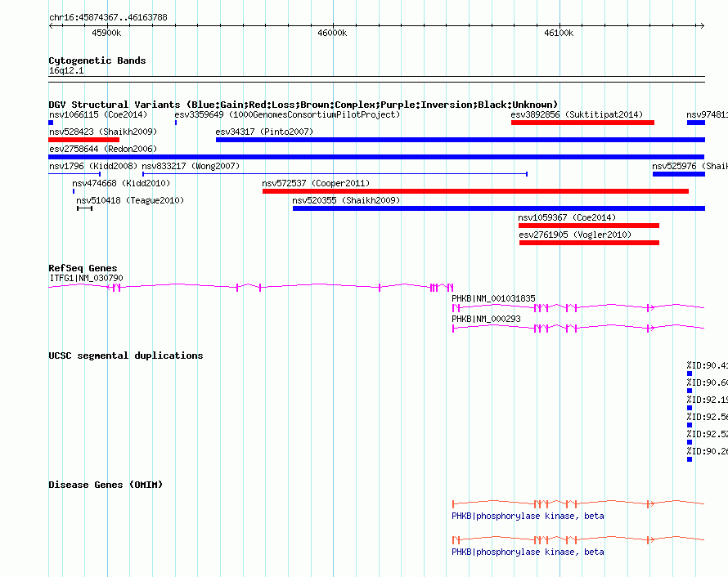Click the segmental duplication label starting %ID:90.4
The image size is (728, 577).
[707, 365]
